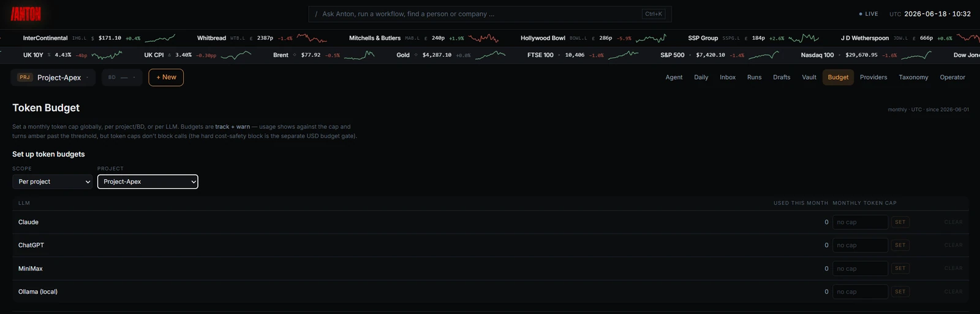Click the Token Budget page heading
The image size is (980, 314).
point(46,108)
